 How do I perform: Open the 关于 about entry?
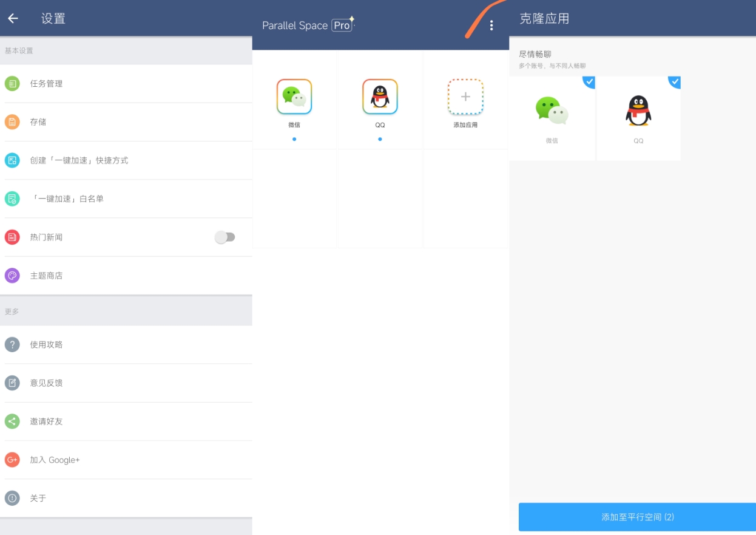pos(38,499)
